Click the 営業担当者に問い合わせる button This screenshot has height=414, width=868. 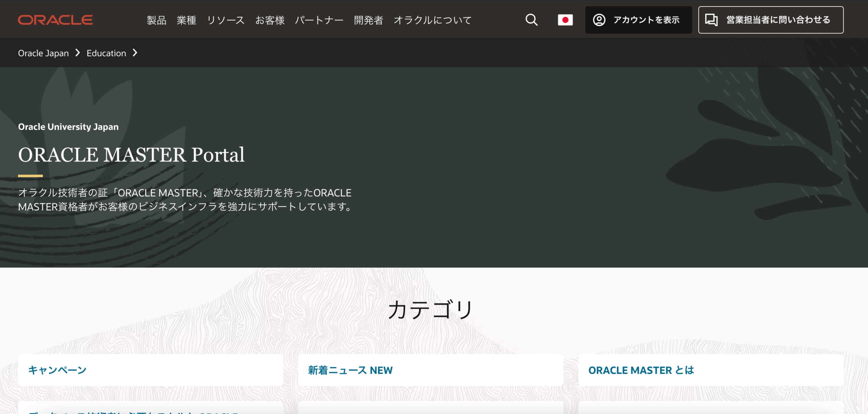771,20
